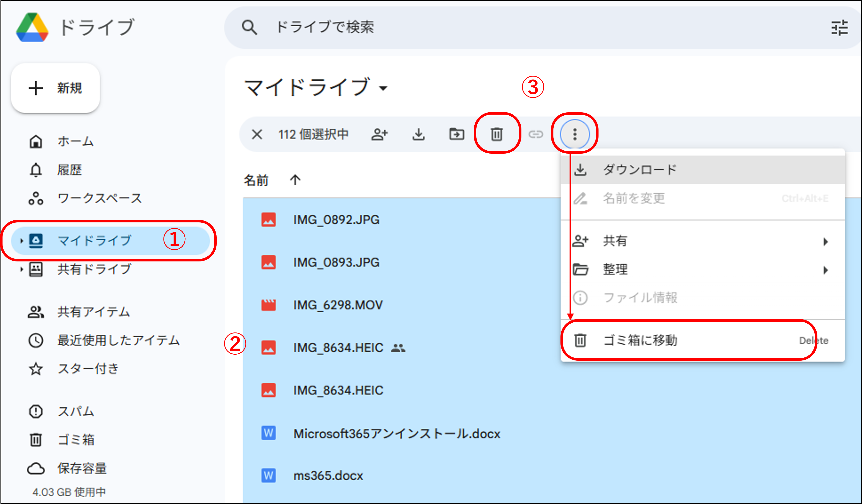This screenshot has width=862, height=504.
Task: Choose ゴミ箱に移動 from the context menu
Action: point(703,341)
